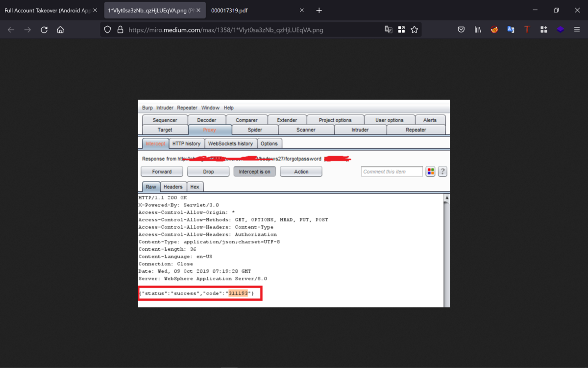Open the Firefox hamburger menu
The image size is (588, 368).
(x=577, y=30)
